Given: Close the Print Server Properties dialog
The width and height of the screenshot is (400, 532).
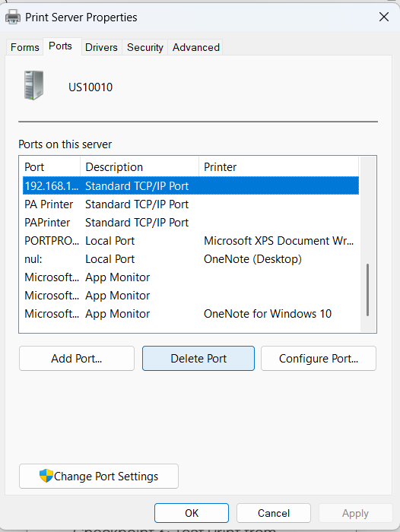Looking at the screenshot, I should (384, 17).
